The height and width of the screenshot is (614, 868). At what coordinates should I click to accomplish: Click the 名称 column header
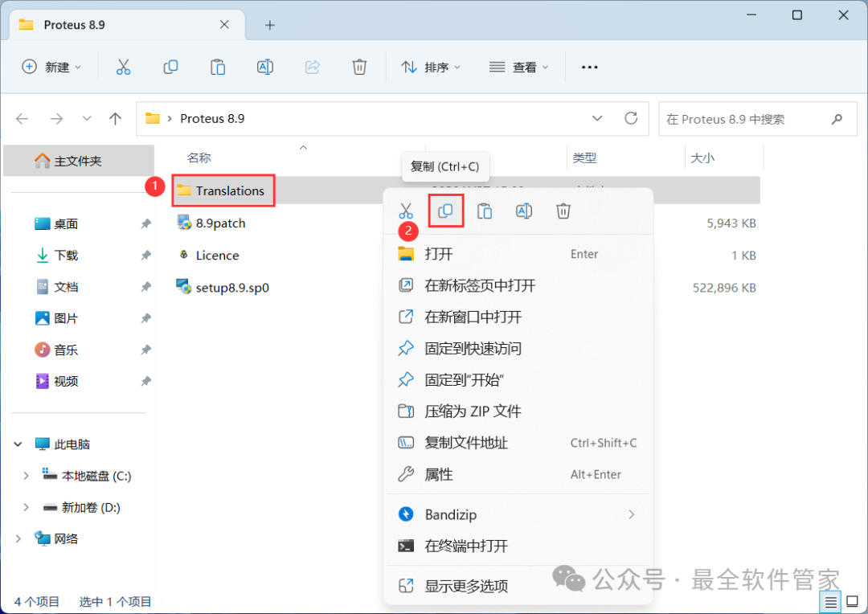pyautogui.click(x=199, y=158)
